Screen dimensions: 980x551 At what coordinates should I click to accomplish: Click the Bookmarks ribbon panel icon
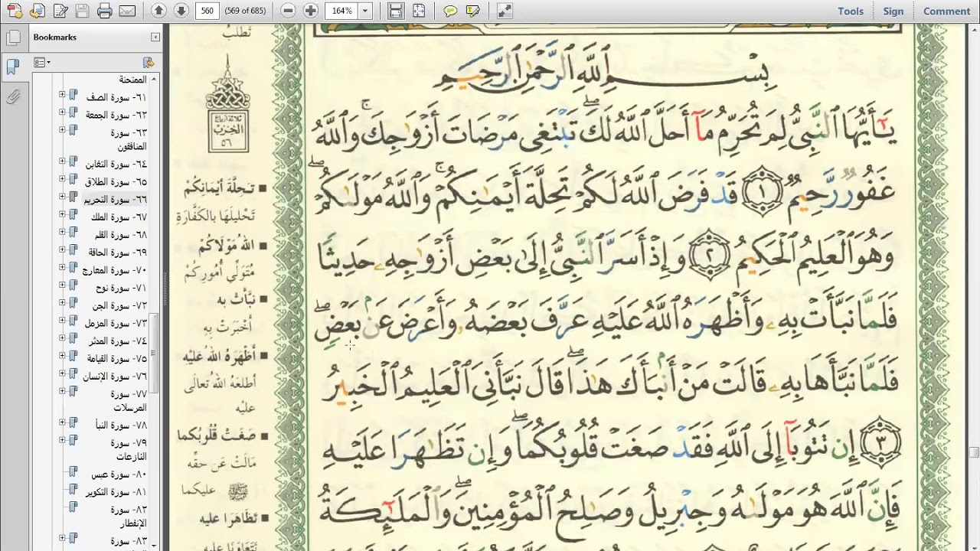(12, 67)
